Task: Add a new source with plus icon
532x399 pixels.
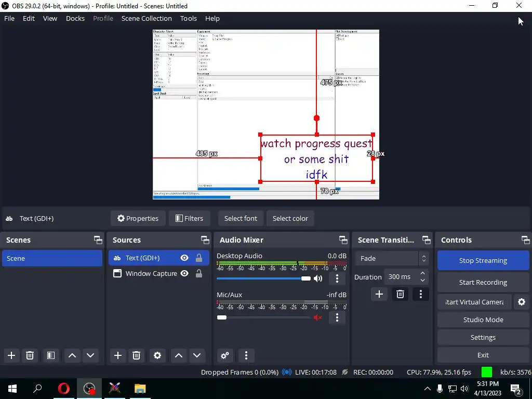Action: 118,355
